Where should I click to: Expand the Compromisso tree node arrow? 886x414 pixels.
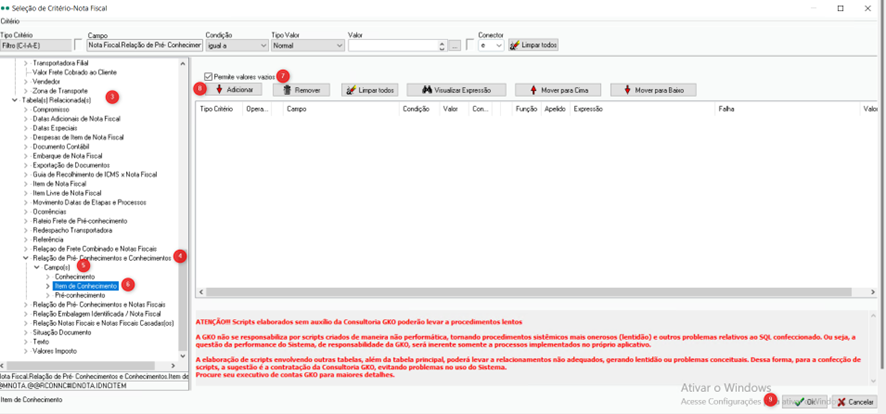[x=25, y=110]
